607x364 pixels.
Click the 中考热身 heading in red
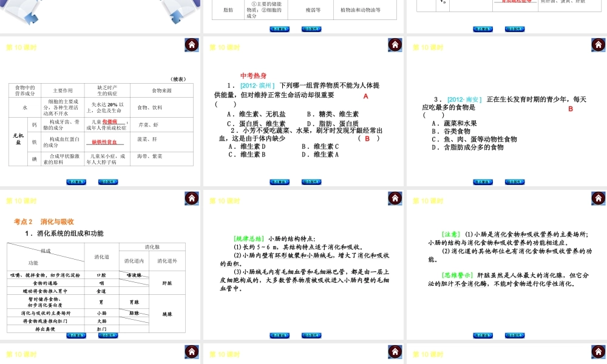[x=254, y=76]
